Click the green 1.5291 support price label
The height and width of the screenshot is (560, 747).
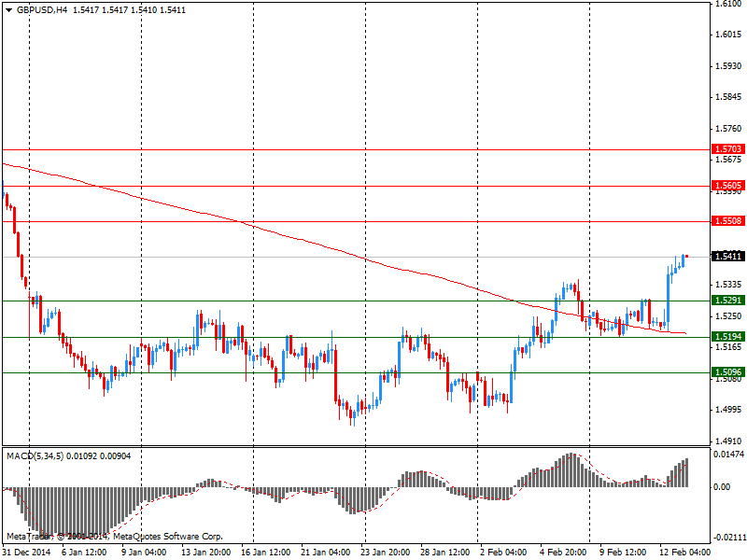click(x=728, y=301)
